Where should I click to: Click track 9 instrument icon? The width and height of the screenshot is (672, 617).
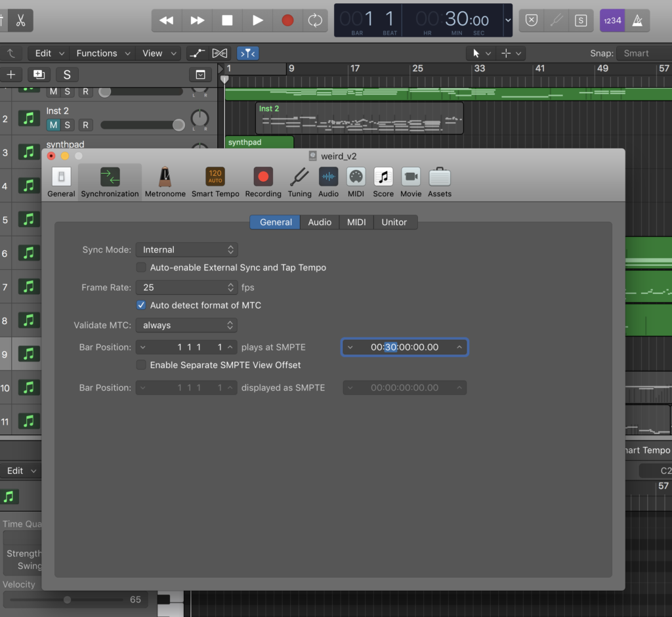click(x=29, y=354)
